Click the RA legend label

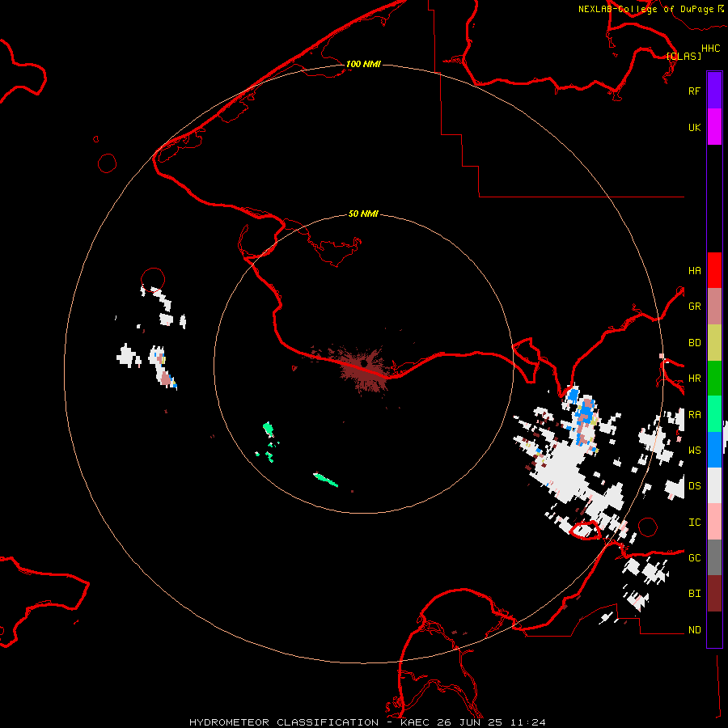coord(694,415)
